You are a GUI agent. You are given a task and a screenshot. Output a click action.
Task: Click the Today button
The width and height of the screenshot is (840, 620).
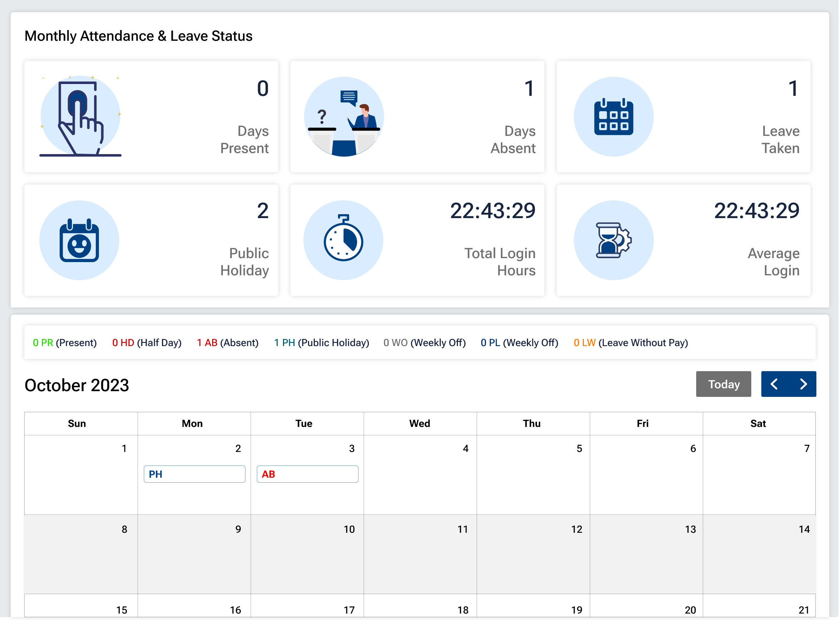click(725, 385)
